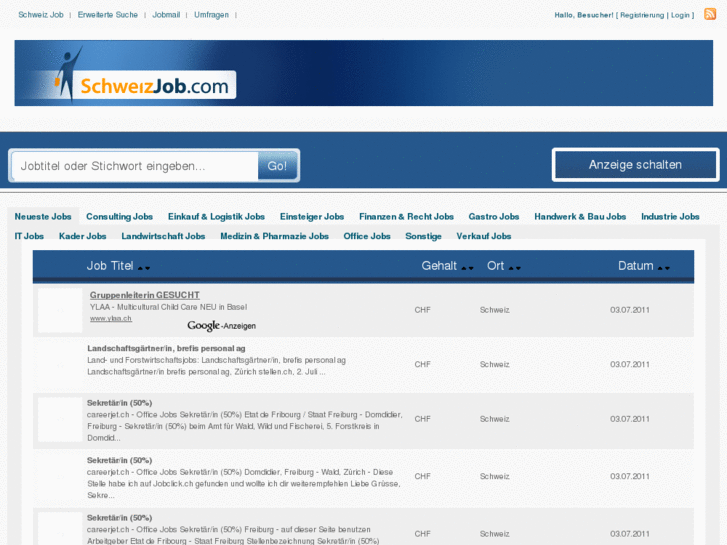727x545 pixels.
Task: Click the SchweizJob.com logo banner
Action: click(364, 73)
